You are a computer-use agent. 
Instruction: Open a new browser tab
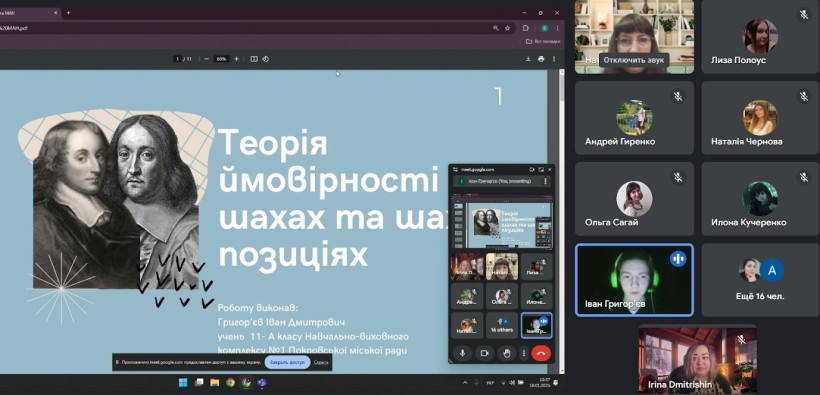pyautogui.click(x=68, y=13)
